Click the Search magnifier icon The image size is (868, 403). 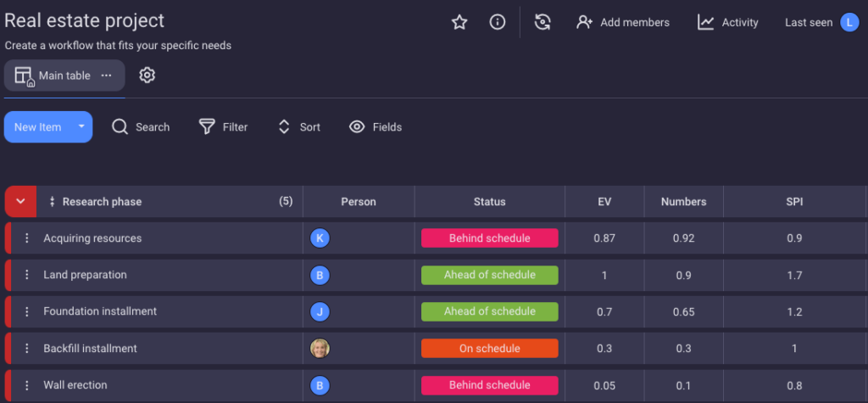tap(120, 127)
